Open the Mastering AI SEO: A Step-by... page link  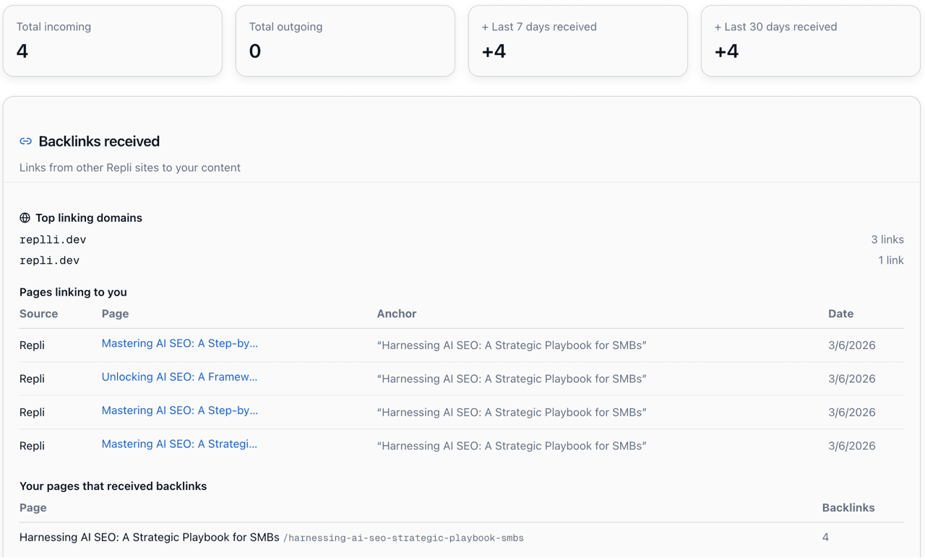[178, 343]
